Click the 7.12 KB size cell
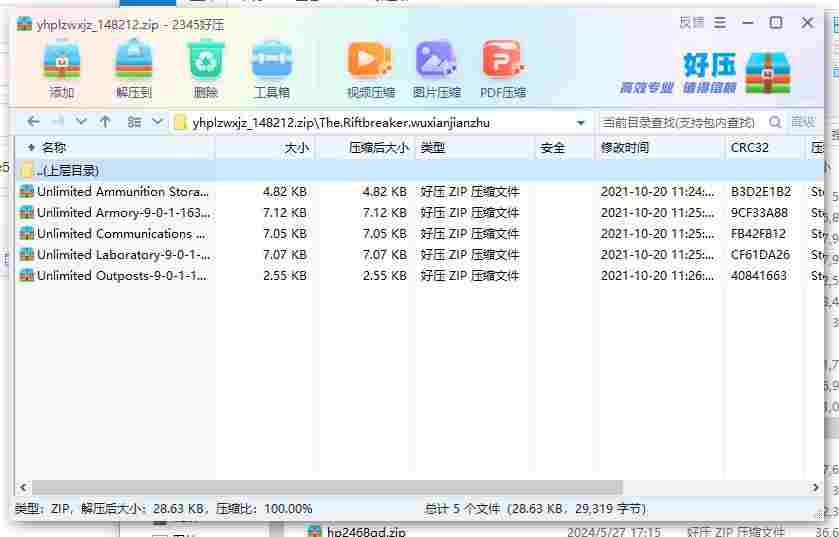The width and height of the screenshot is (839, 537). tap(285, 212)
